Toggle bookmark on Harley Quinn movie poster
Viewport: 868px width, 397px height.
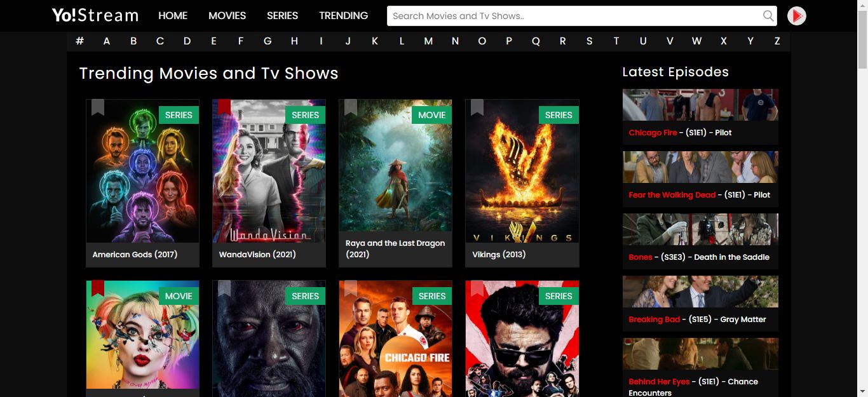click(x=97, y=288)
